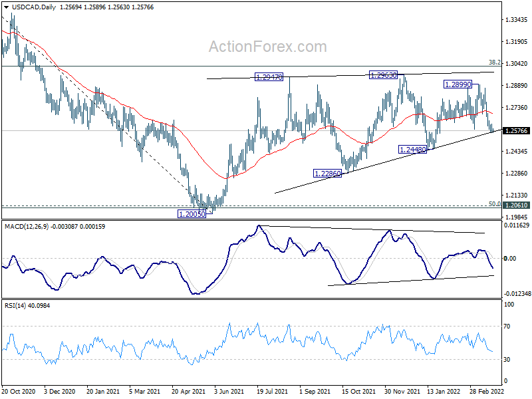
Task: Click the 1.20610 price tag on axis
Action: (517, 205)
